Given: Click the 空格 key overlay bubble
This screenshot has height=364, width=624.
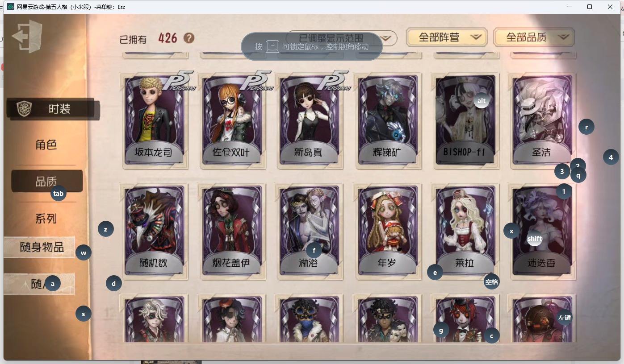Looking at the screenshot, I should click(x=491, y=282).
